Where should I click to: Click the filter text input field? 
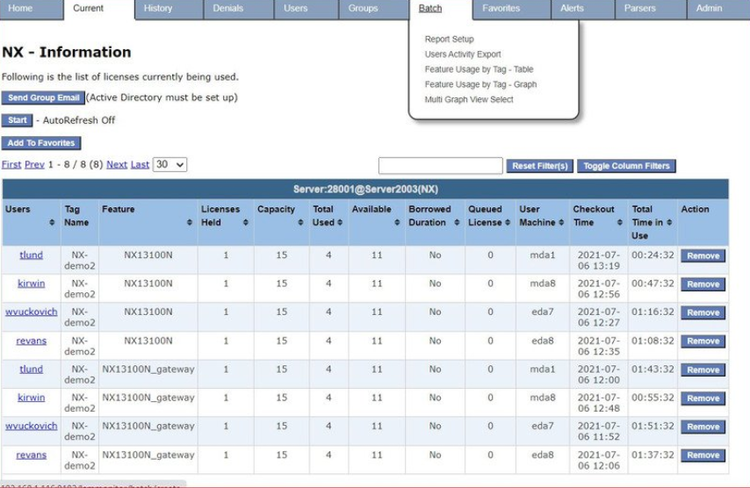[x=439, y=166]
